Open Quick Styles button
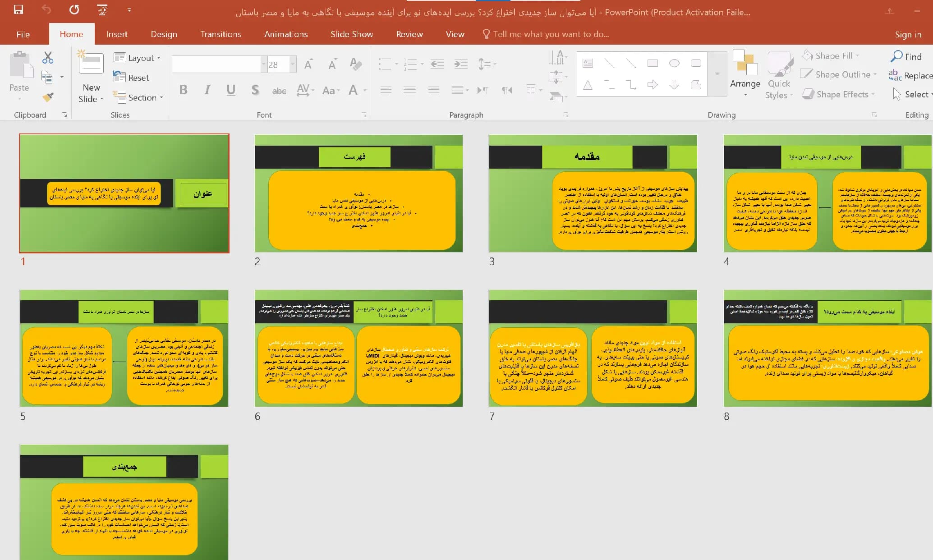This screenshot has height=560, width=933. click(779, 75)
